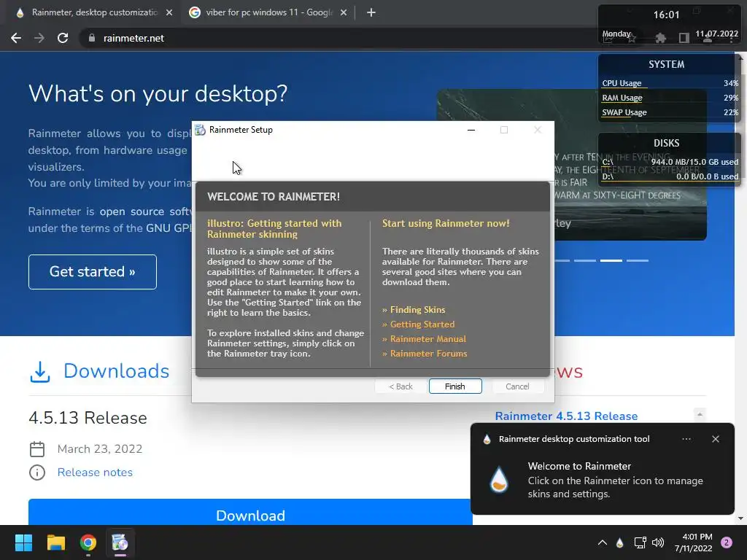Click the C:\ disk entry in Disks skin
747x560 pixels.
coord(670,162)
